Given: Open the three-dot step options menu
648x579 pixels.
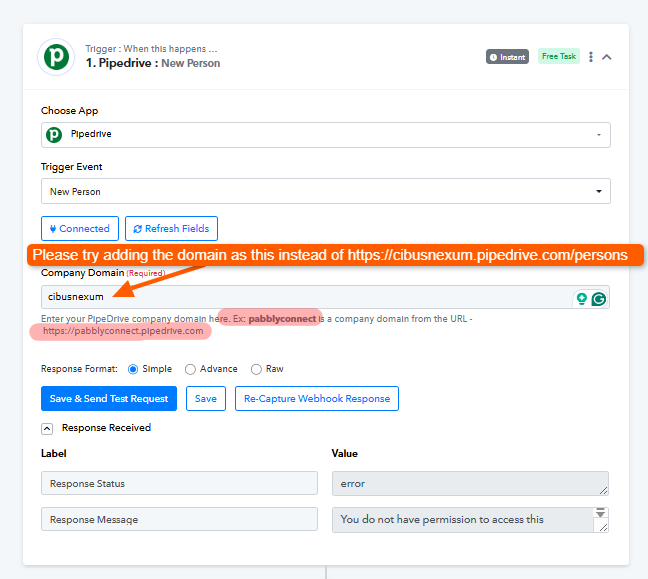Looking at the screenshot, I should 591,57.
